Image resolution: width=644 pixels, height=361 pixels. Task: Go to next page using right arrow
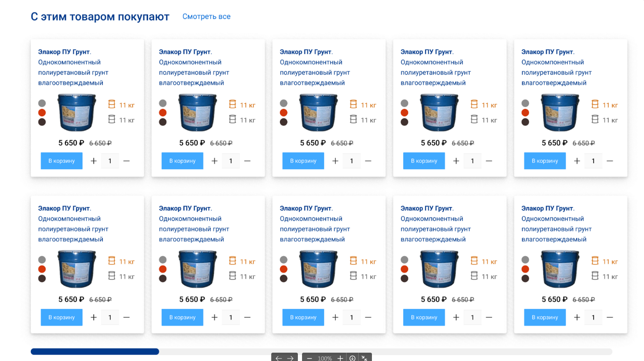(290, 358)
